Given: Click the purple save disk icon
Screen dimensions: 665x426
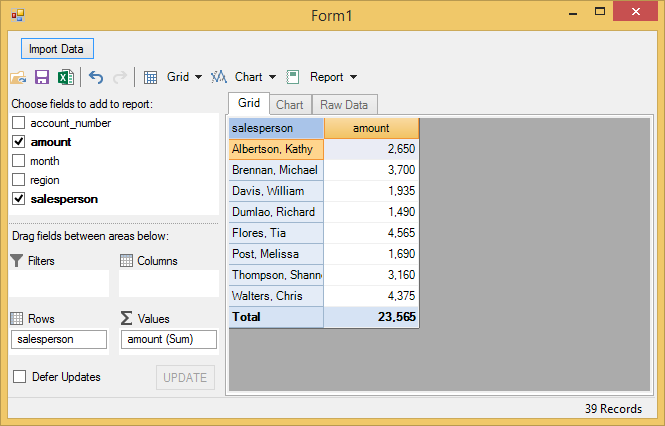Looking at the screenshot, I should (42, 77).
